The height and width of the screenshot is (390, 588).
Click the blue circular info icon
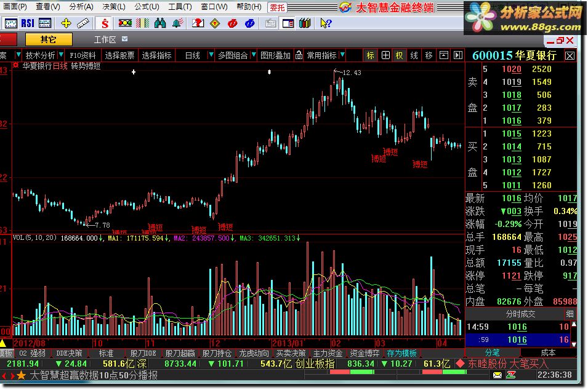250,23
